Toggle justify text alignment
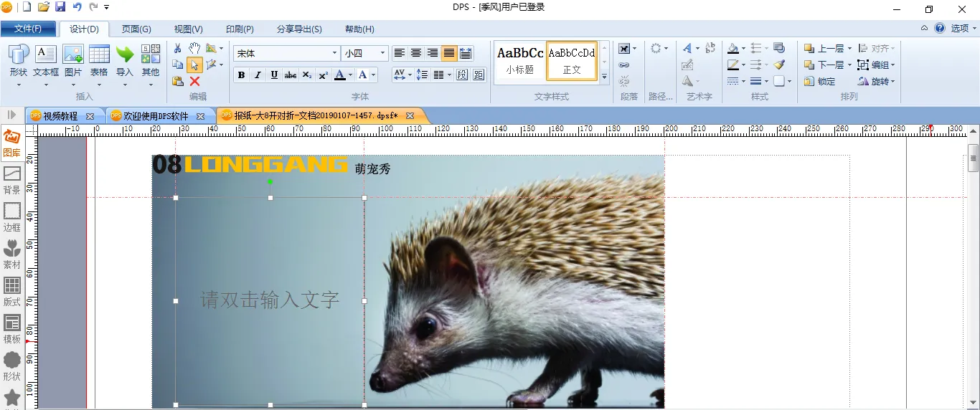The width and height of the screenshot is (980, 410). coord(449,53)
